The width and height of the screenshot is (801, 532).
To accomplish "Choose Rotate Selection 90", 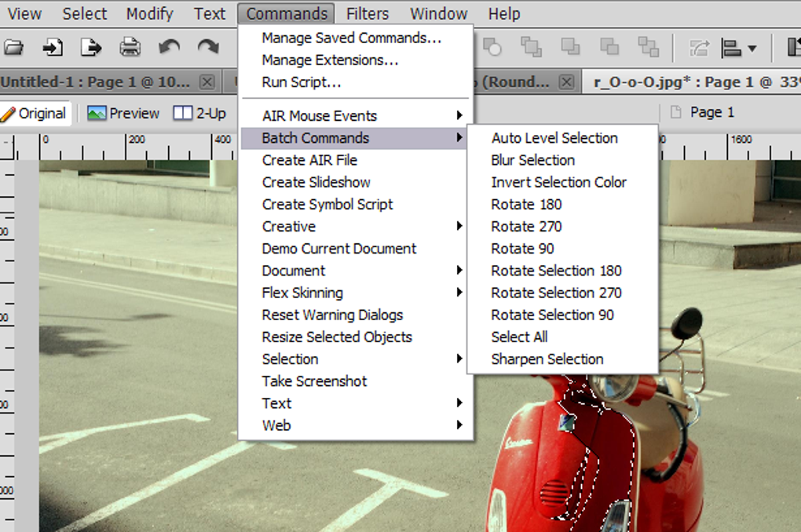I will 562,315.
